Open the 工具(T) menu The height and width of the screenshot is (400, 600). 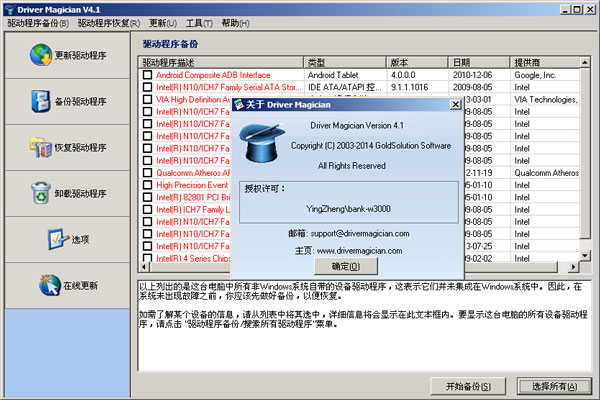(199, 23)
